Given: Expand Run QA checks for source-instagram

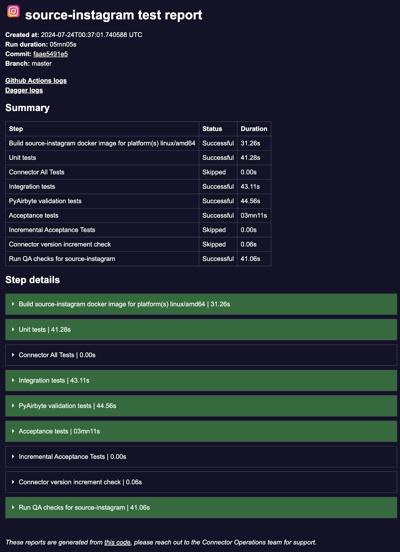Looking at the screenshot, I should (x=201, y=507).
